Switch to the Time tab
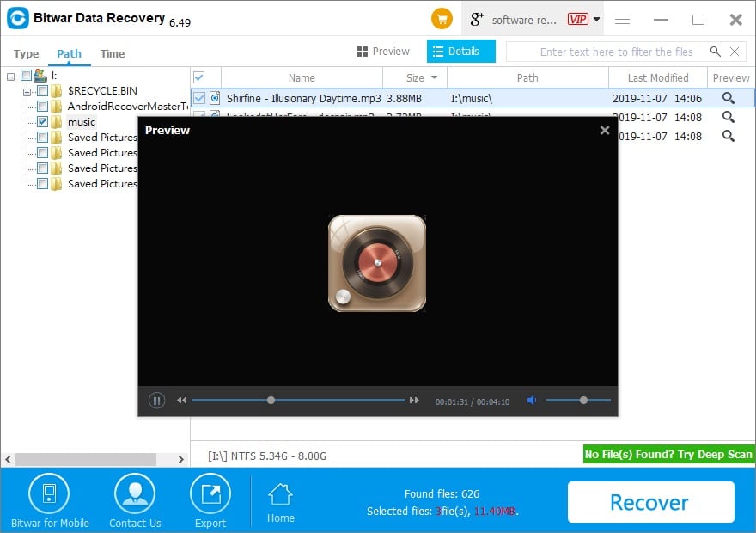 coord(113,53)
